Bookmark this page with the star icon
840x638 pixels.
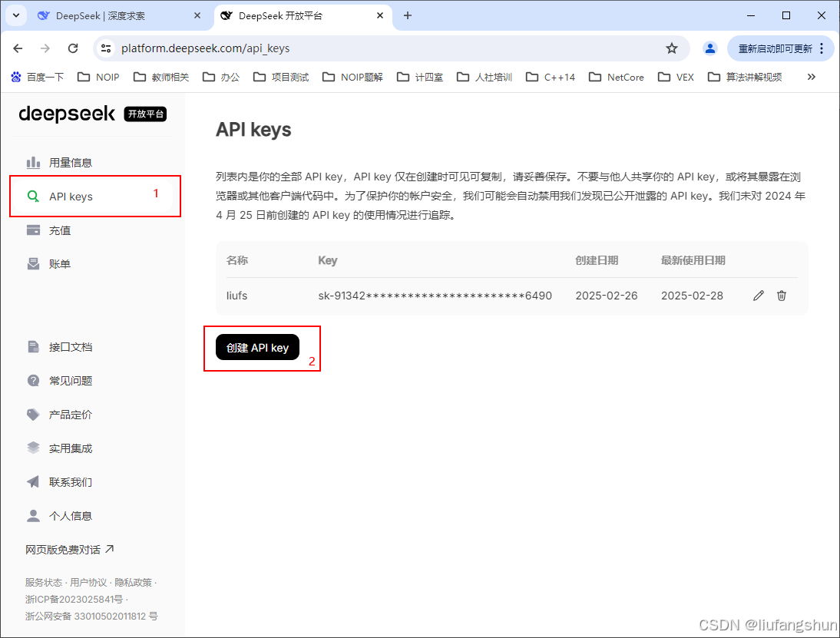coord(671,48)
